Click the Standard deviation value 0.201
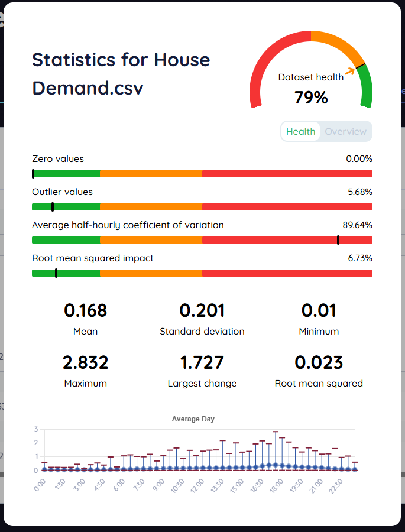 202,310
